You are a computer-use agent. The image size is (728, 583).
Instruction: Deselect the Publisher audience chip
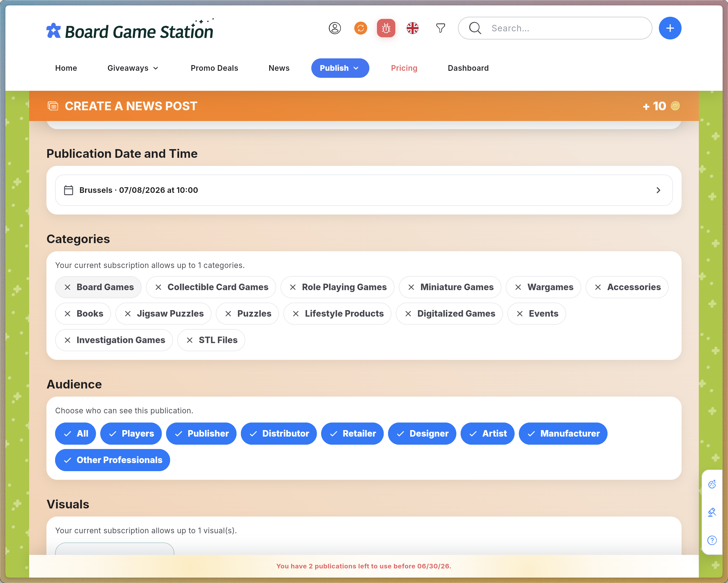(x=201, y=434)
